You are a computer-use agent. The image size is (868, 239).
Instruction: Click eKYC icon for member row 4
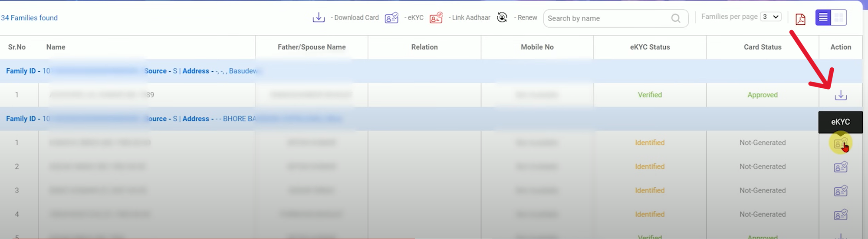point(840,215)
